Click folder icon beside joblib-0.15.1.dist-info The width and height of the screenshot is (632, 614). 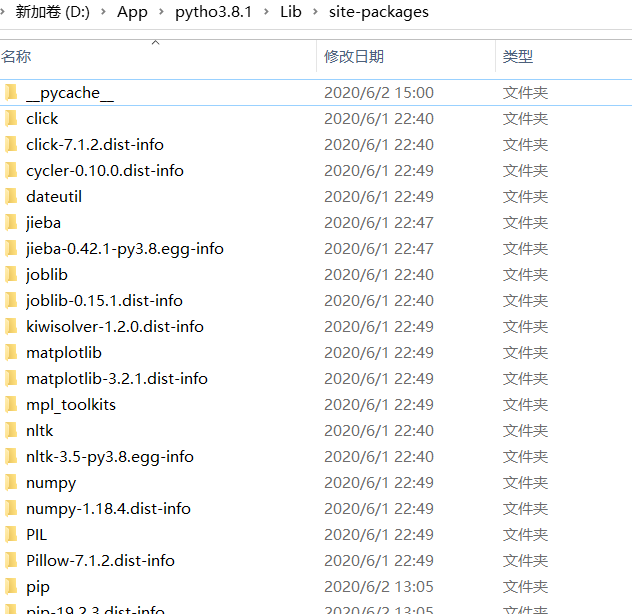pyautogui.click(x=11, y=301)
